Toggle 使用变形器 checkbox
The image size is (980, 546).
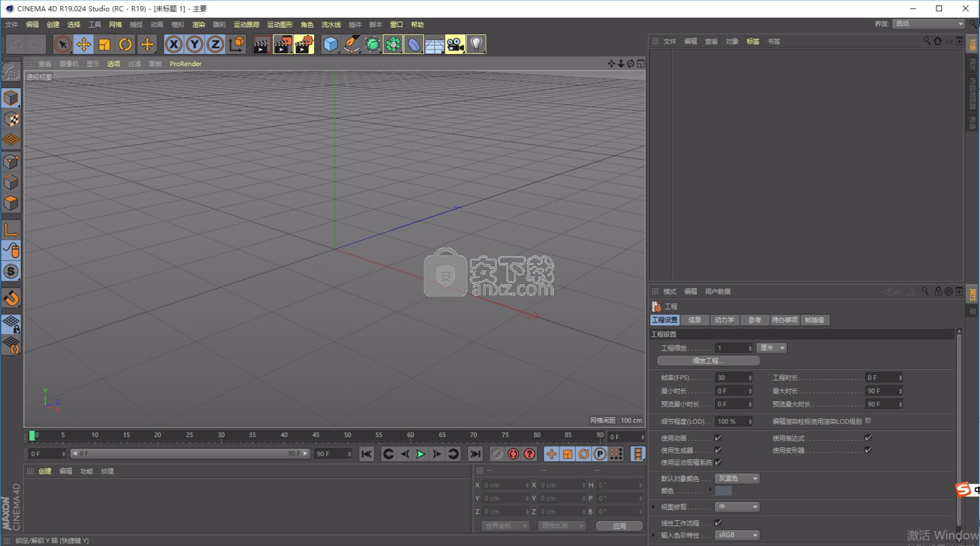pos(868,450)
